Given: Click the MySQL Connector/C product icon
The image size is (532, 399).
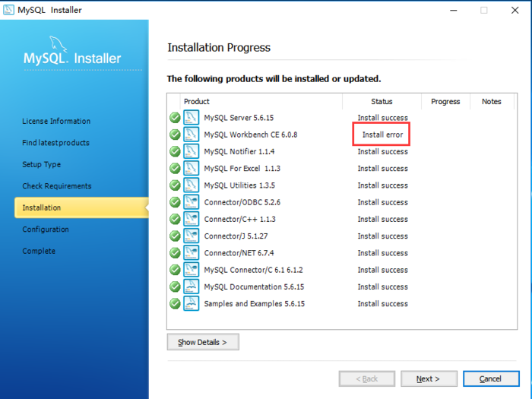Looking at the screenshot, I should coord(191,270).
